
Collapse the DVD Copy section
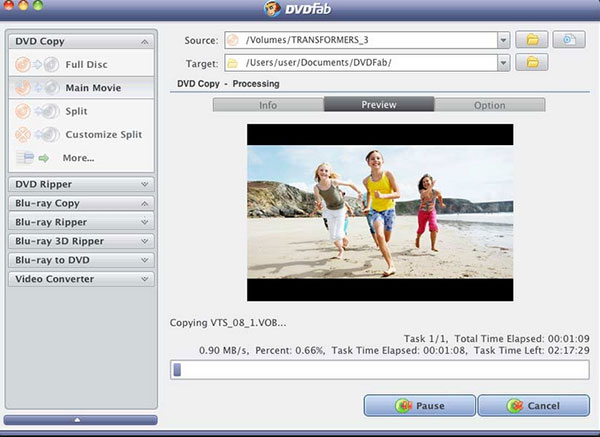tap(145, 42)
